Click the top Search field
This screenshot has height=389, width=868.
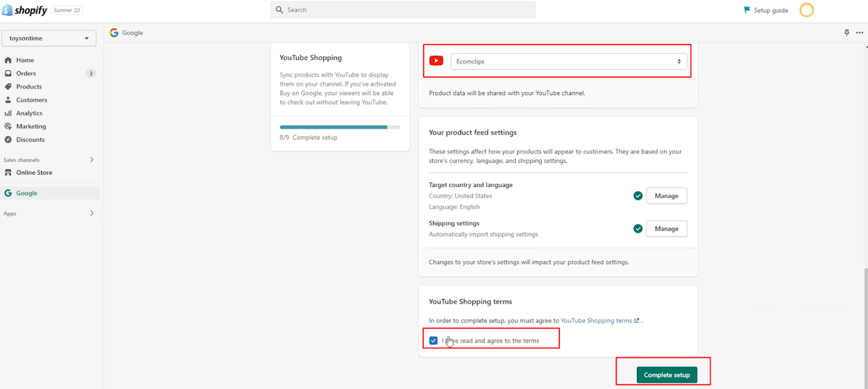coord(402,10)
